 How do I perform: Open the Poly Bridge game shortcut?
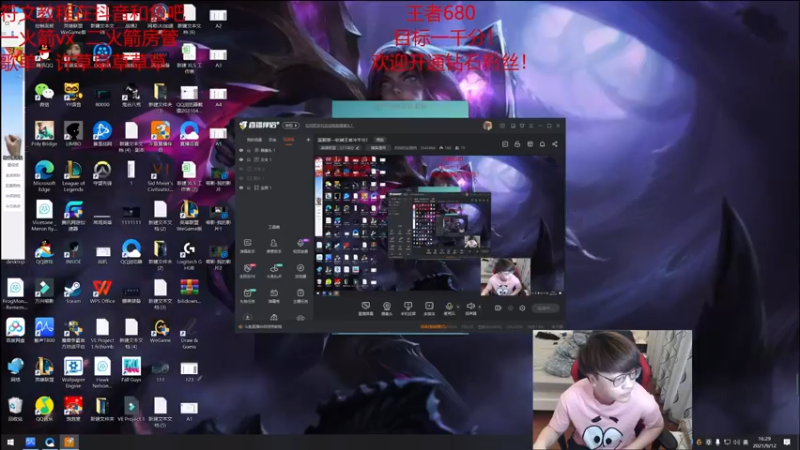click(x=44, y=134)
